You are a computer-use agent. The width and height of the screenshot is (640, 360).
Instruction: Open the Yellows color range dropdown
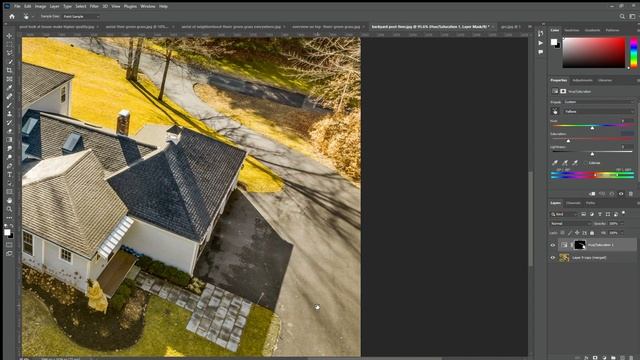click(599, 111)
